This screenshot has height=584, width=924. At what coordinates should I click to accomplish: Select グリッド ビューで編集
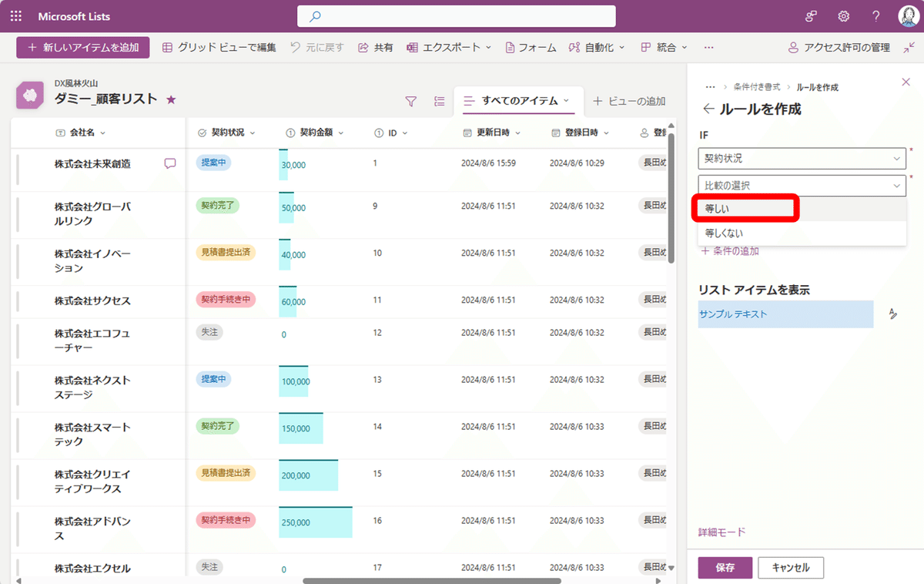[x=219, y=48]
